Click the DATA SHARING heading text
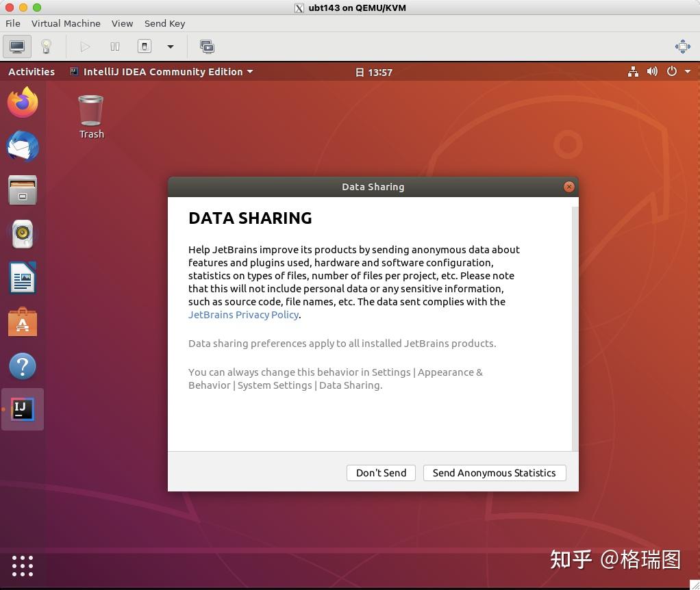700x590 pixels. [x=250, y=218]
